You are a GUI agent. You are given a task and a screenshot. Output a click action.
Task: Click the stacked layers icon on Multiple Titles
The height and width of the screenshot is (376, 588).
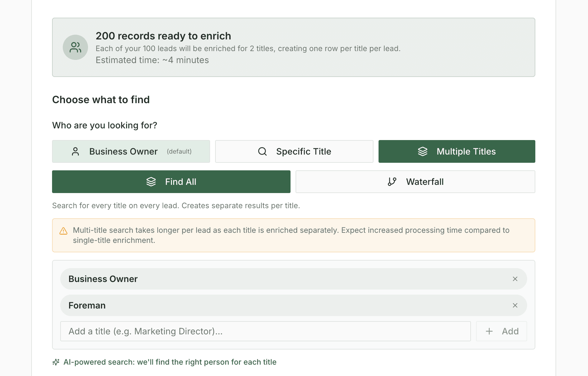423,151
